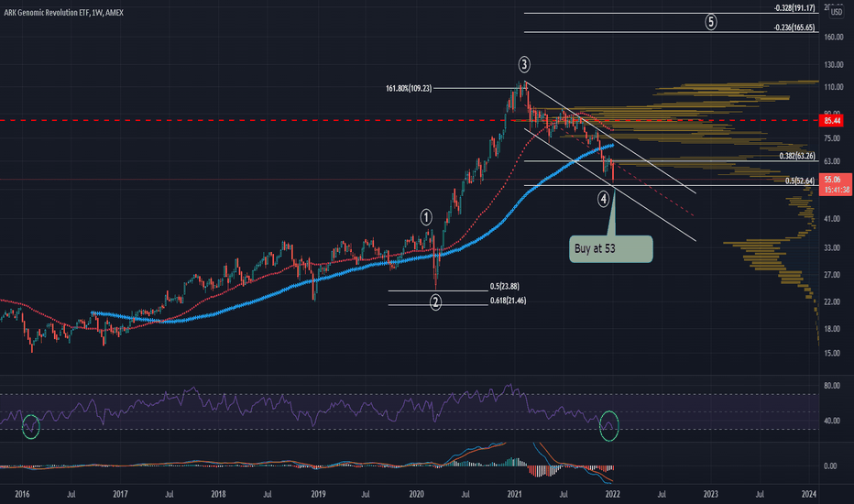Click the -0.236(165.65) extension label
Image resolution: width=854 pixels, height=504 pixels.
794,27
